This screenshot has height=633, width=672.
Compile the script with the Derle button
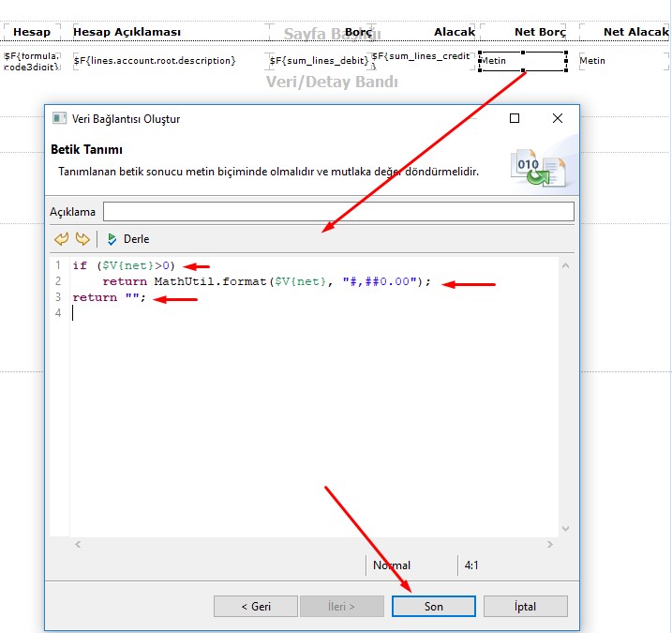point(127,239)
